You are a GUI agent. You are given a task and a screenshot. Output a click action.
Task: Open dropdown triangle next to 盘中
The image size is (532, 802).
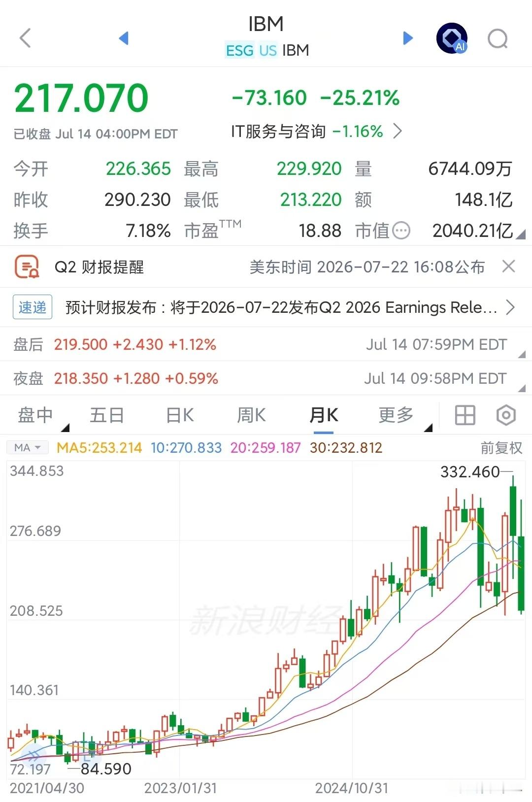tap(66, 427)
